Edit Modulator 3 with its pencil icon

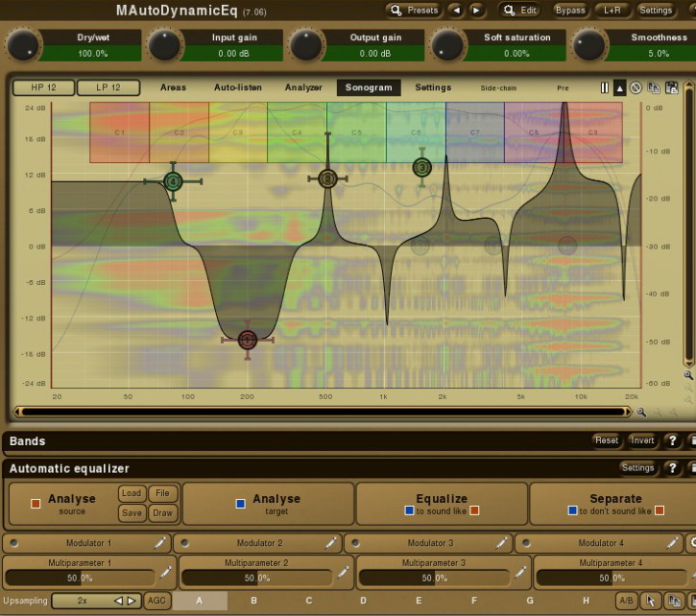point(501,543)
